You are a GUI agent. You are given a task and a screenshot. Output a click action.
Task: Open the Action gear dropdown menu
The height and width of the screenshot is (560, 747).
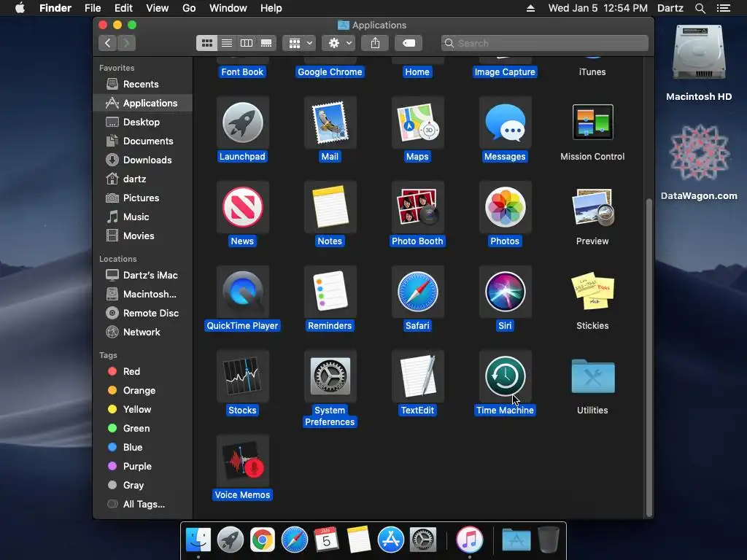[338, 43]
